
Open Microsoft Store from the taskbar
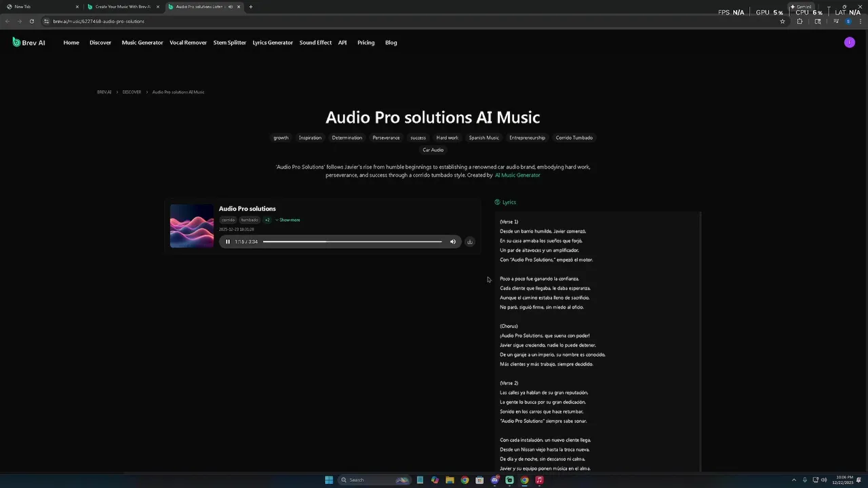(479, 480)
